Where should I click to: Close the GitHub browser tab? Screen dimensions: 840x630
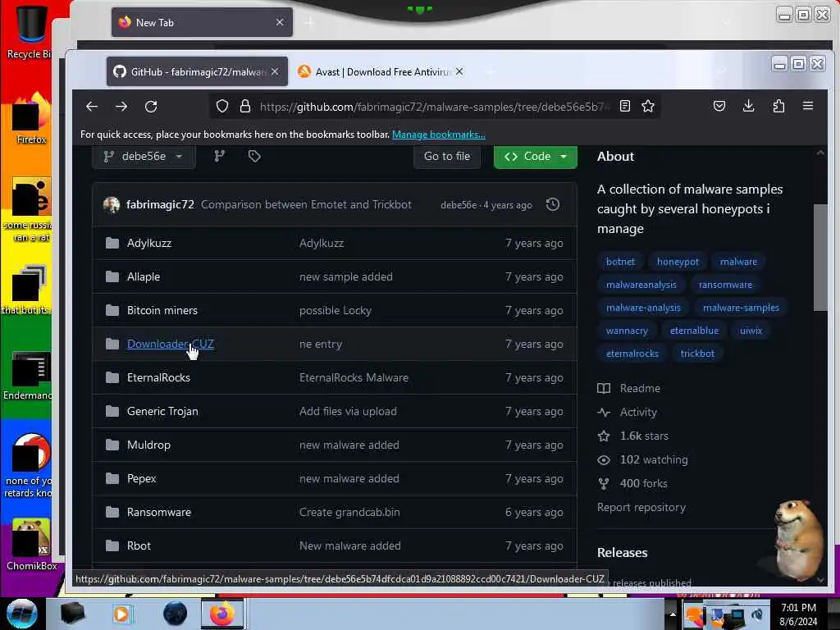(275, 71)
